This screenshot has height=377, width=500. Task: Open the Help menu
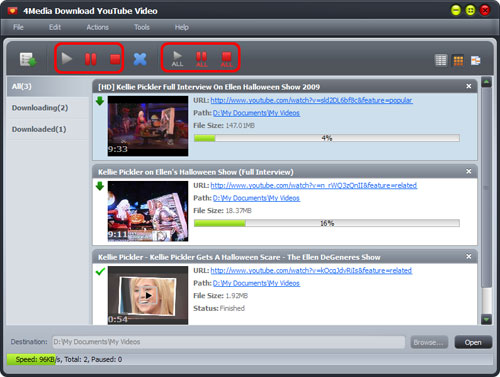tap(182, 27)
